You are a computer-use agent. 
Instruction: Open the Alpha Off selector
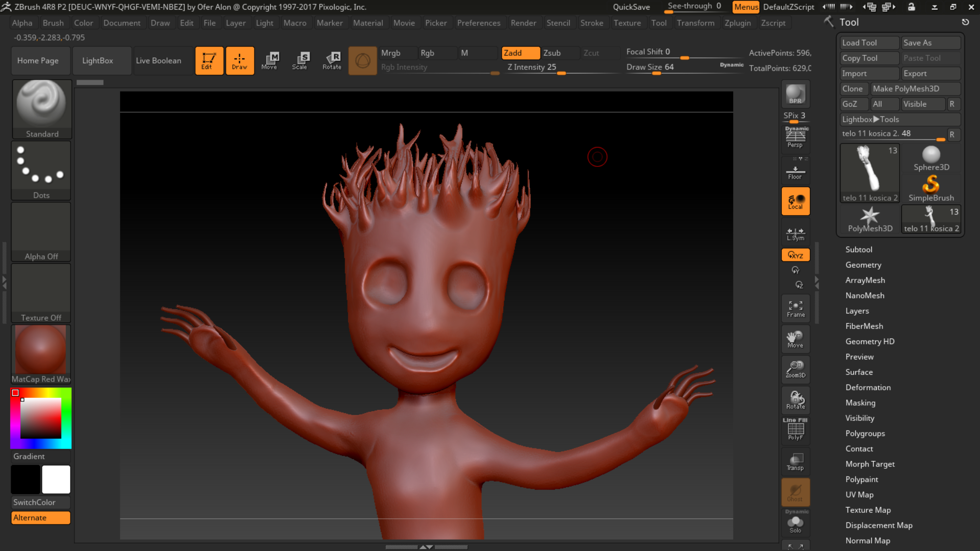[x=41, y=231]
